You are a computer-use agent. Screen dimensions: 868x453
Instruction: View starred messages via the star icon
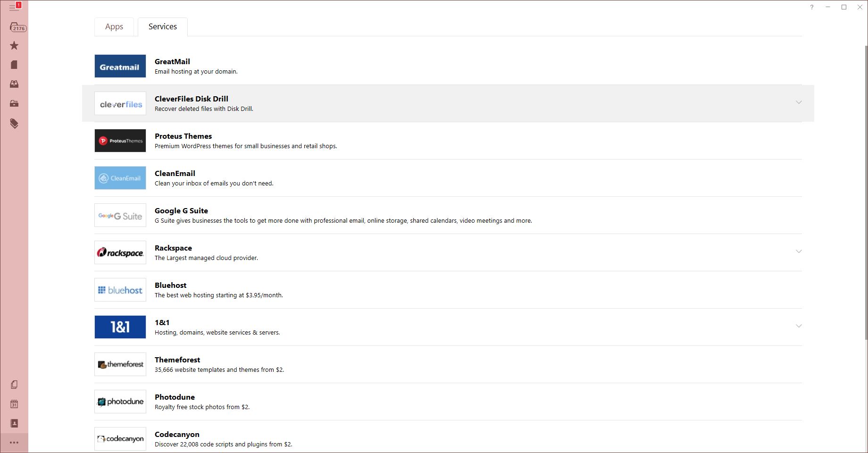point(14,45)
